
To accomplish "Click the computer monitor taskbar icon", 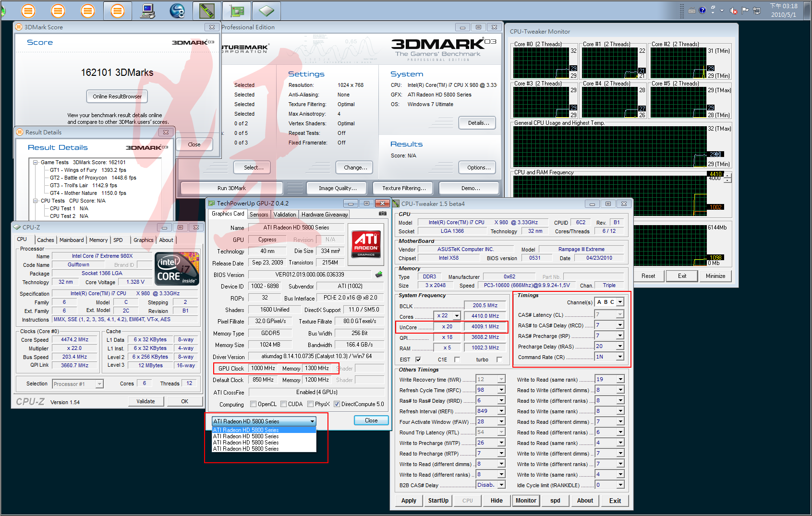I will (147, 10).
